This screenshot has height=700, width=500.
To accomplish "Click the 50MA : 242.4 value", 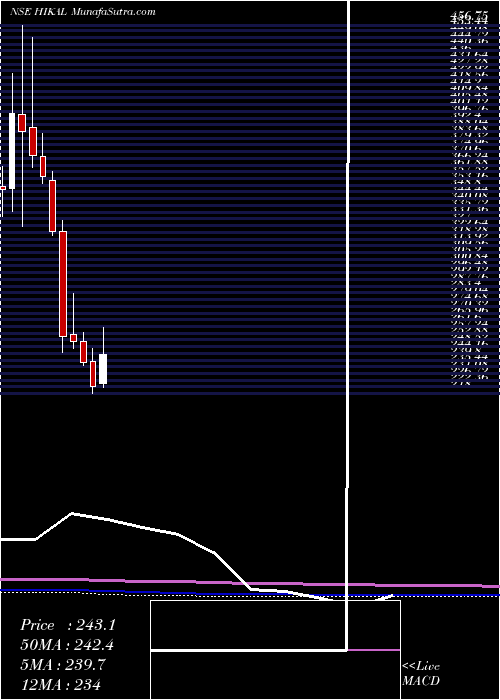I will [68, 645].
